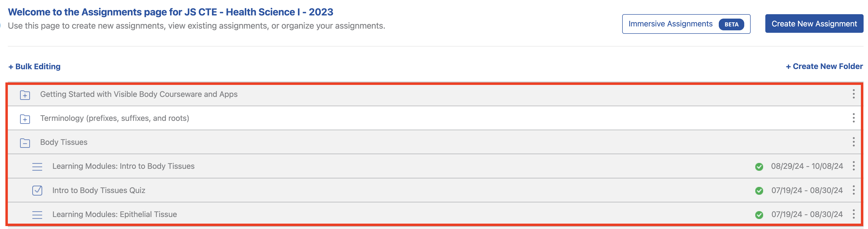
Task: Open Intro to Body Tissues Quiz assignment
Action: coord(99,190)
